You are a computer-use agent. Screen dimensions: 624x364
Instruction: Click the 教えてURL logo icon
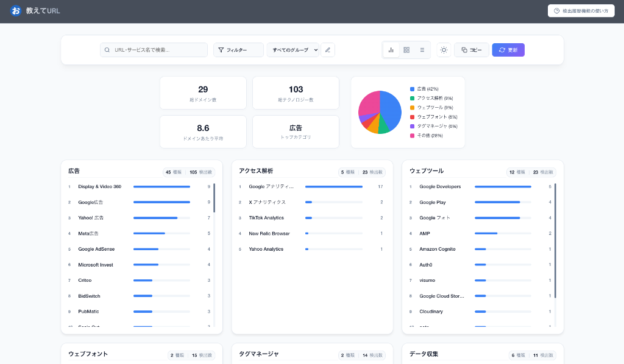pos(15,10)
